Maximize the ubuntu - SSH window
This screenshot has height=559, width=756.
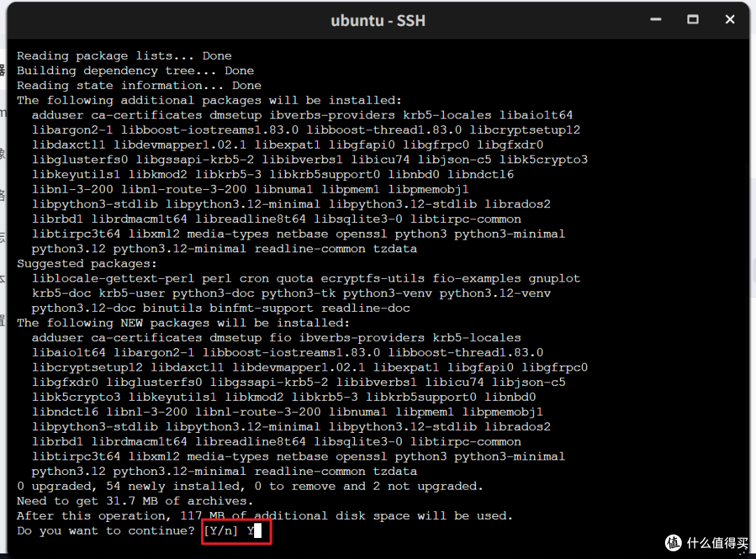coord(693,20)
